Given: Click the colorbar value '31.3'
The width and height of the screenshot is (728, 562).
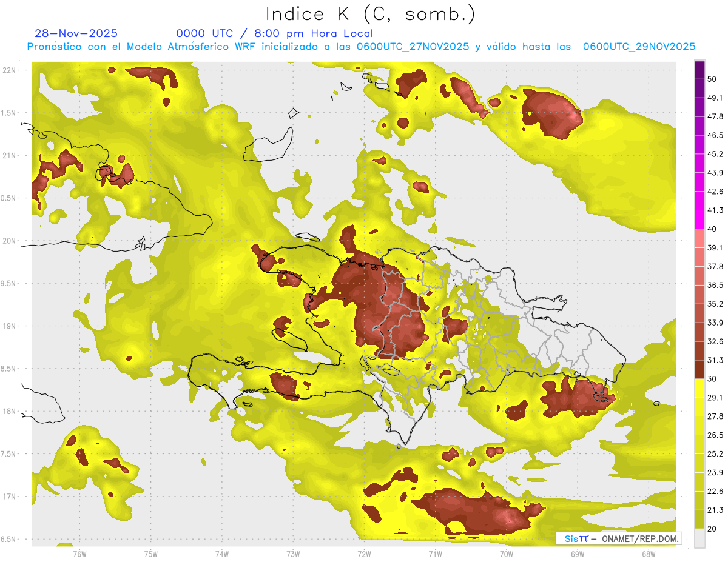Looking at the screenshot, I should 715,360.
